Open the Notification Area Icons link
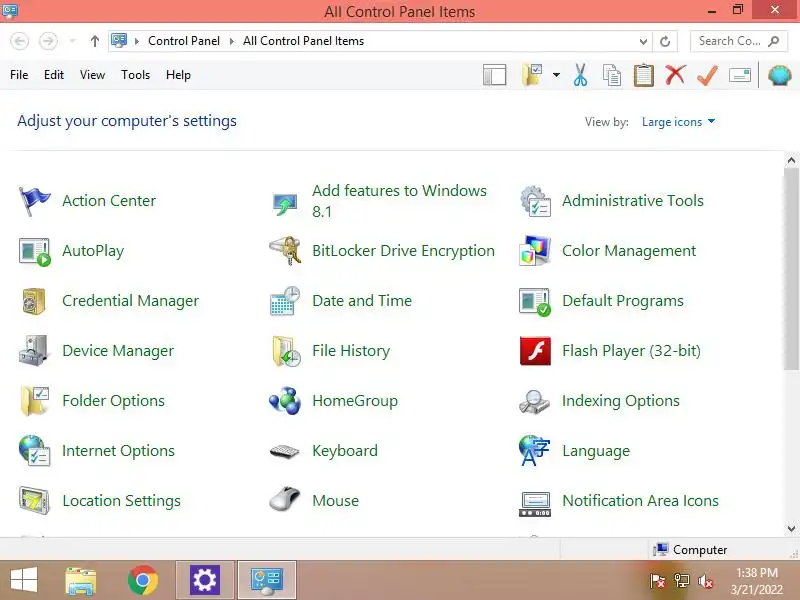This screenshot has width=800, height=600. 640,501
